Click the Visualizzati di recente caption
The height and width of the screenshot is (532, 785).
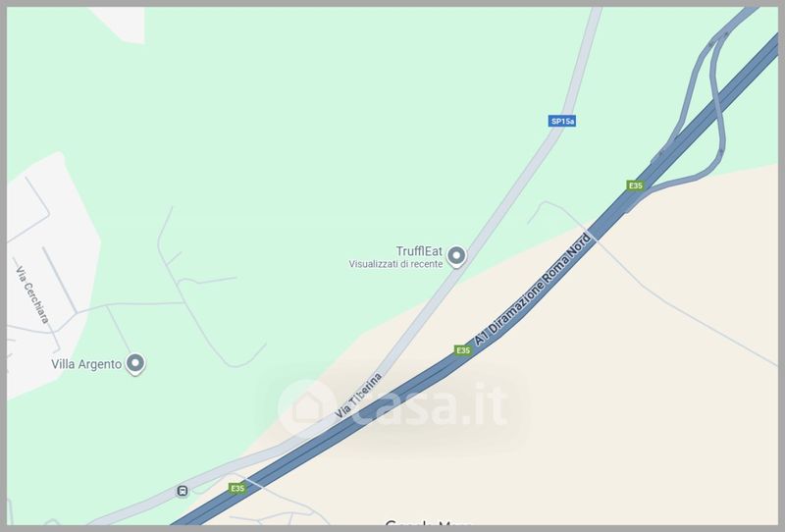tap(395, 264)
